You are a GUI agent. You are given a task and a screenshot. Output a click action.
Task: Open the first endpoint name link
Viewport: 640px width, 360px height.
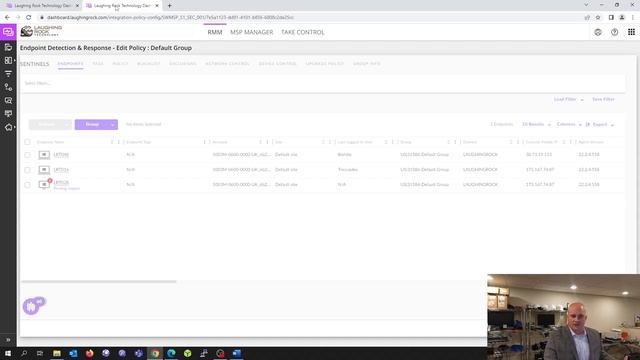[x=61, y=155]
